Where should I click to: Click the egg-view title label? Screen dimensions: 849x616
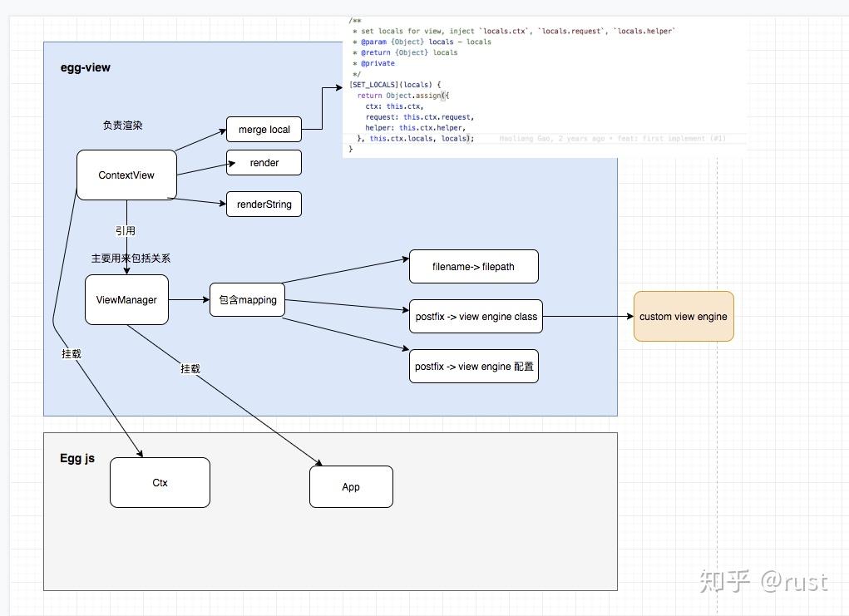pyautogui.click(x=86, y=67)
